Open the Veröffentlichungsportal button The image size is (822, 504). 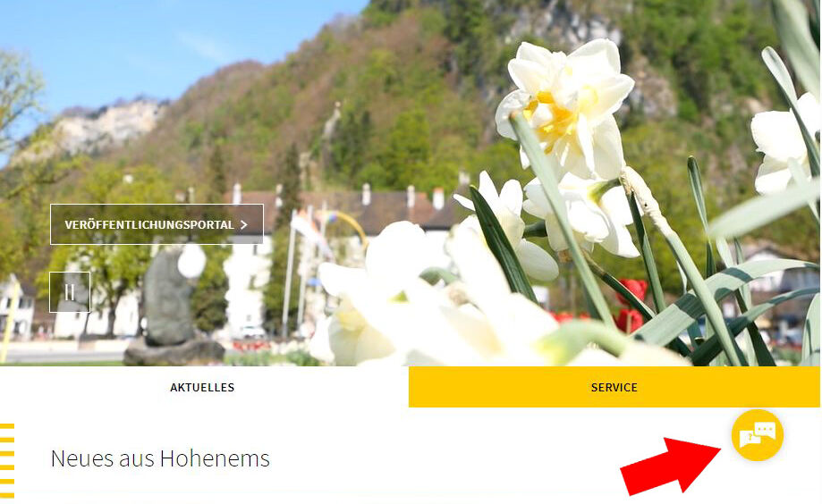(x=157, y=224)
